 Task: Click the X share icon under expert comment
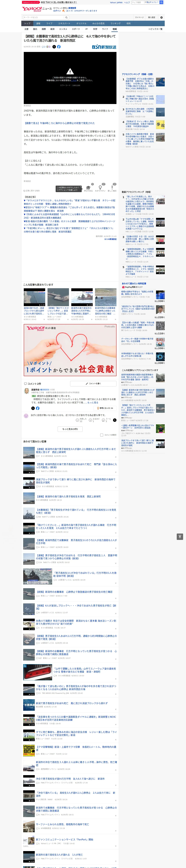33,408
